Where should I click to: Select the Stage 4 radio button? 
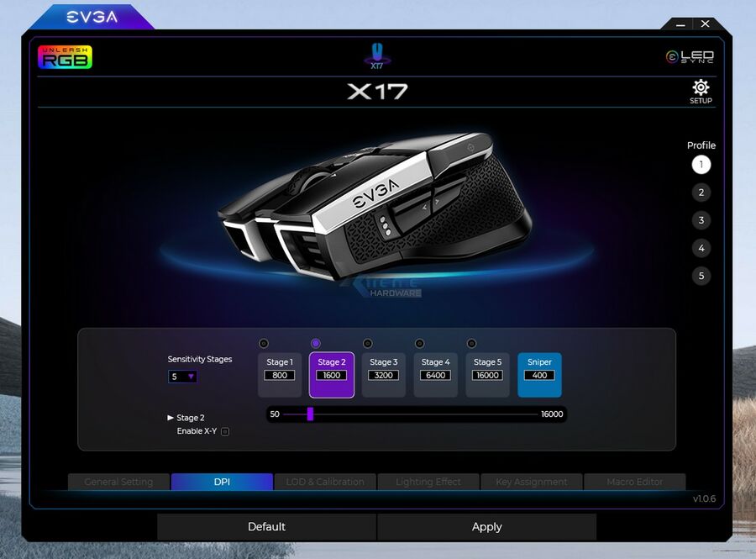[419, 343]
